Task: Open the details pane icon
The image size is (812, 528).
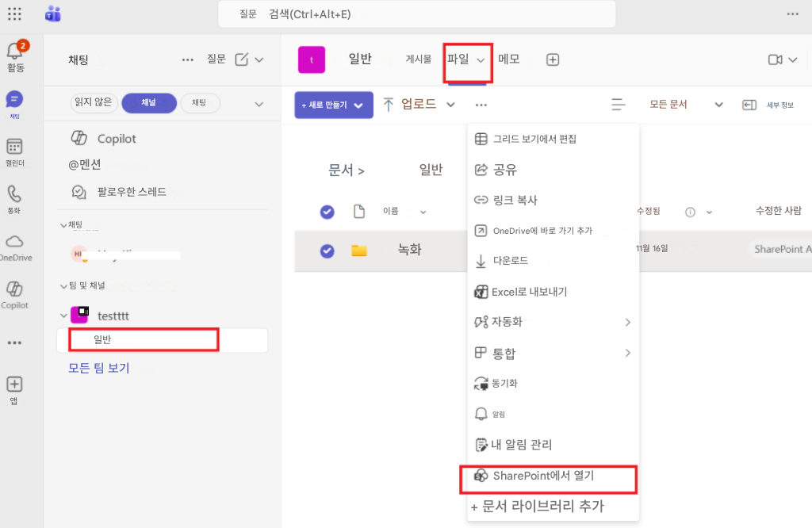Action: [749, 105]
